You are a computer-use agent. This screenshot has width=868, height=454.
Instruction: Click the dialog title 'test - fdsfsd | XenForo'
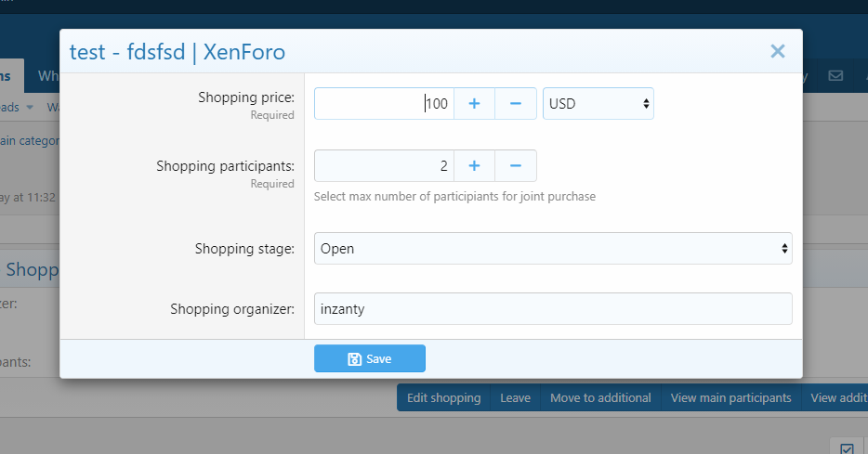pyautogui.click(x=178, y=52)
